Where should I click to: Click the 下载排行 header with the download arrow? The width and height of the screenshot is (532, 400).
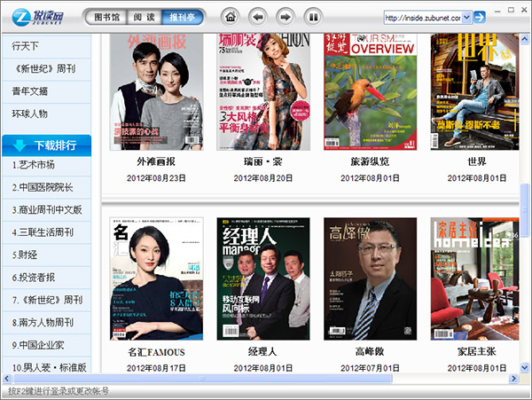point(46,145)
